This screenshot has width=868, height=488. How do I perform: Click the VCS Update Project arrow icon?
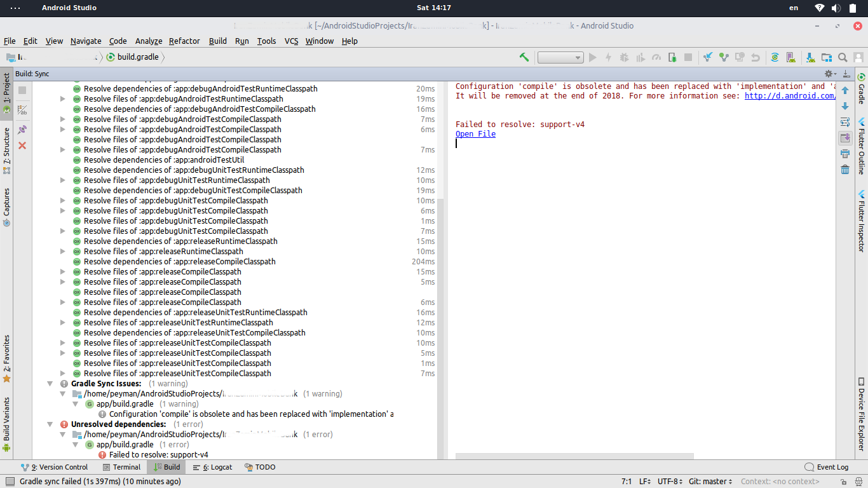click(x=708, y=57)
